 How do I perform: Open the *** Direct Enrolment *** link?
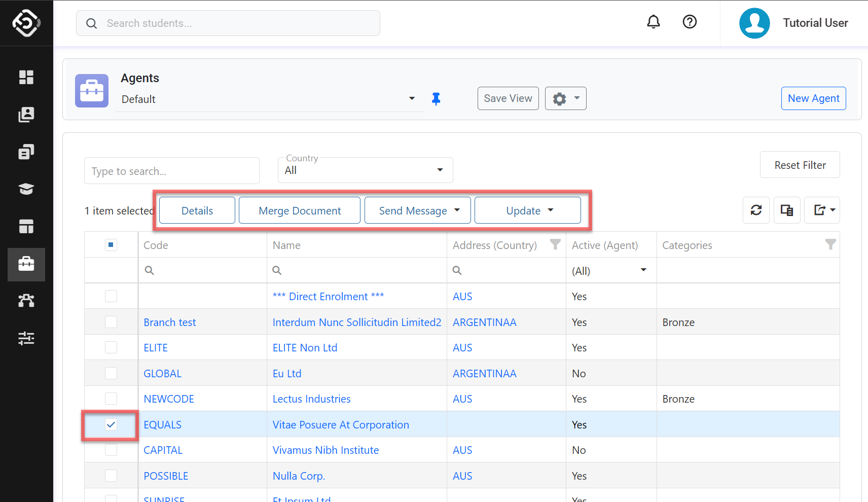pos(328,297)
